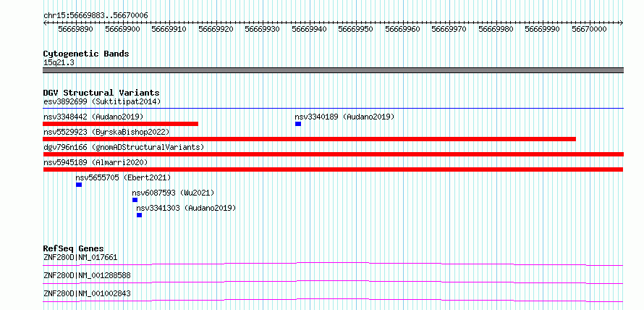Click the gray 15q21.3 band bar
Image resolution: width=644 pixels, height=310 pixels.
click(x=333, y=70)
